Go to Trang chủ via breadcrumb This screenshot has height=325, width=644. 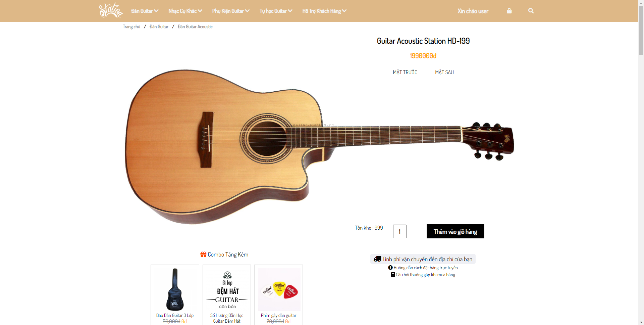[x=131, y=27]
